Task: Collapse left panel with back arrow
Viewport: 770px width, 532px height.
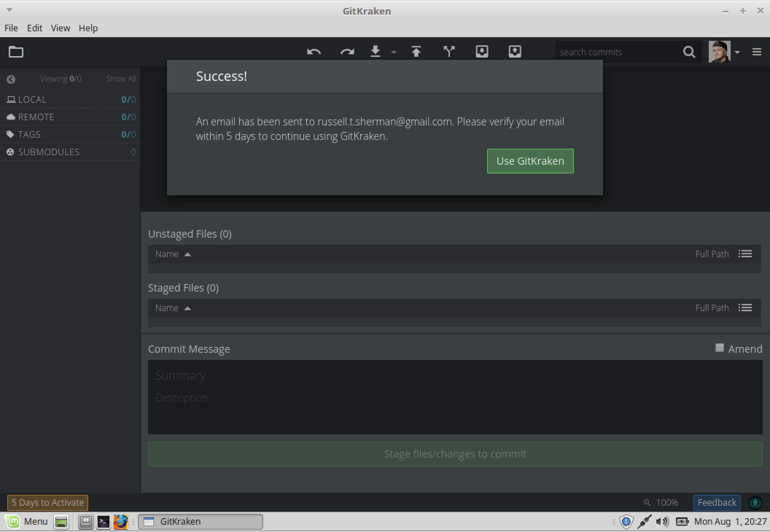Action: coord(11,79)
